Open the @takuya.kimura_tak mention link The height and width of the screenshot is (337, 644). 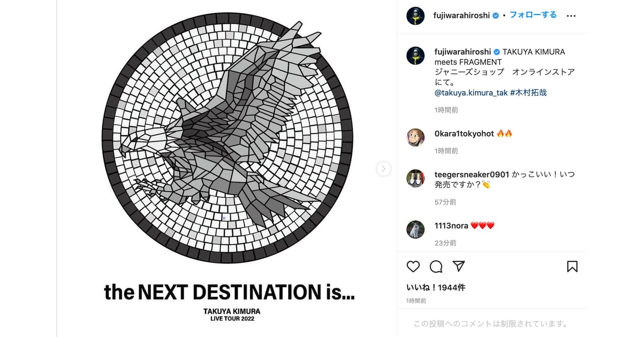[471, 93]
